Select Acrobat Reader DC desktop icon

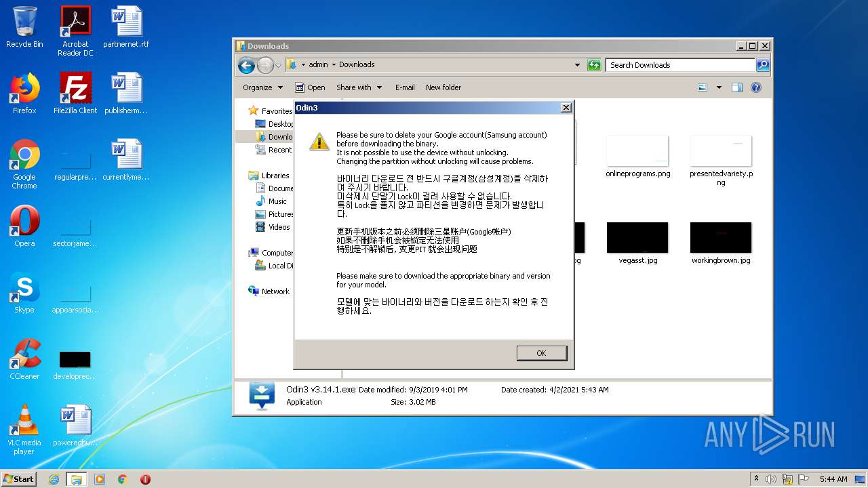click(75, 31)
